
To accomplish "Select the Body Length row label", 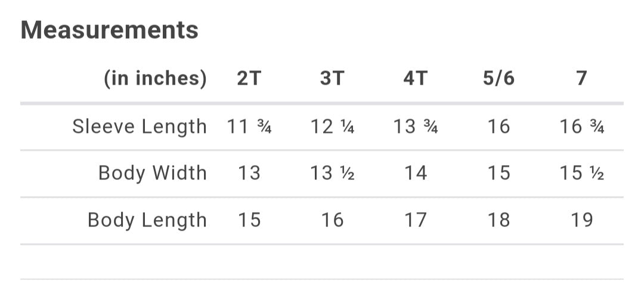I will coord(147,220).
